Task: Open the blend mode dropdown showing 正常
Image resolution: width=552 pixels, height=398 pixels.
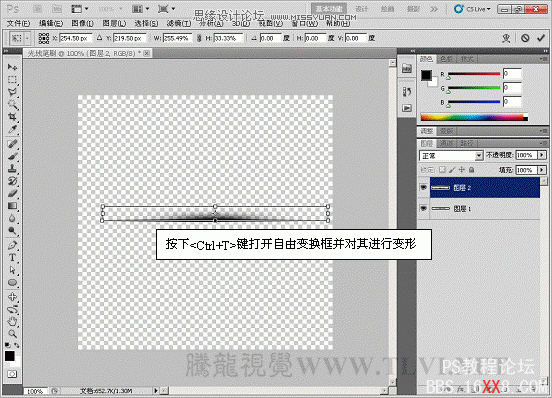Action: tap(451, 156)
